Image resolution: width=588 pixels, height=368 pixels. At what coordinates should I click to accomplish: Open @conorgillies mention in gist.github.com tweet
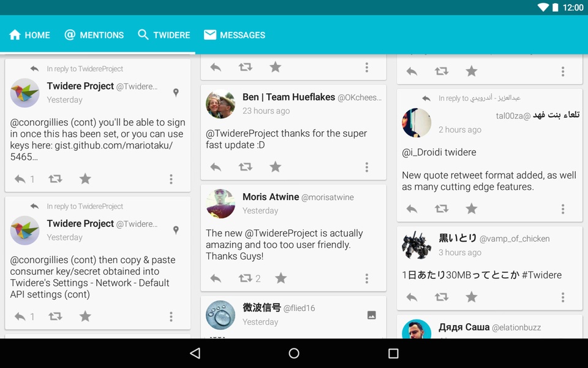(39, 123)
